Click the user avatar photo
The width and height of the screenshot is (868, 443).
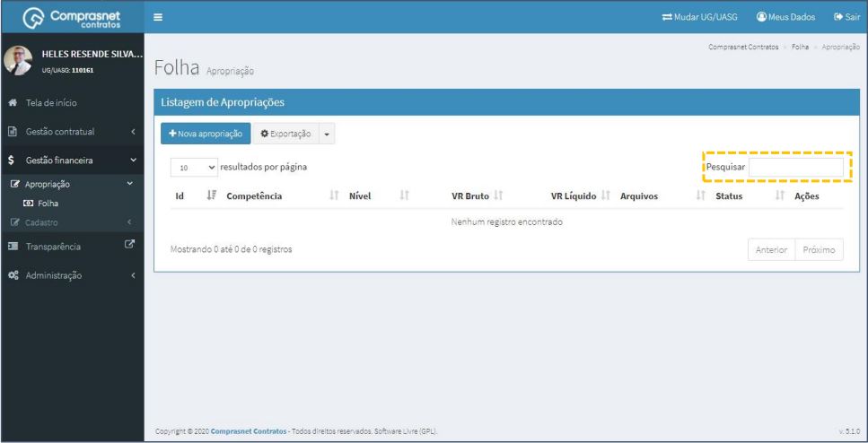(x=18, y=60)
